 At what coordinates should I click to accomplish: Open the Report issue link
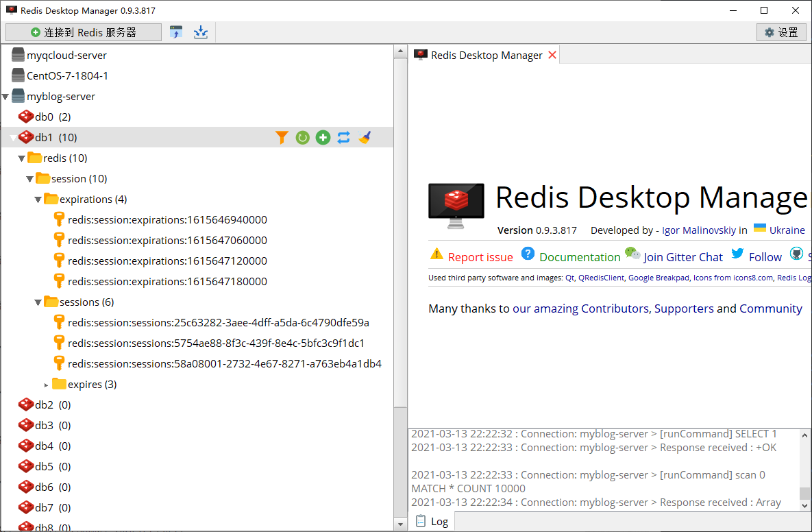[480, 257]
